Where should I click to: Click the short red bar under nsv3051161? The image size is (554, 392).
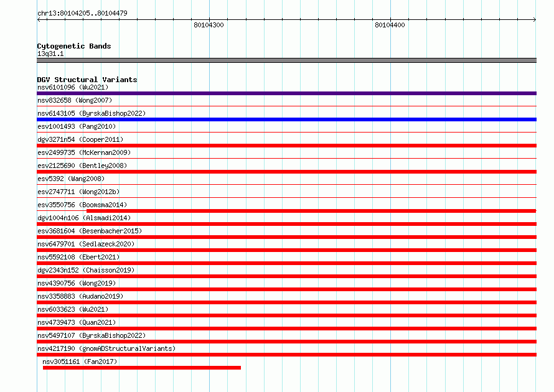point(142,368)
